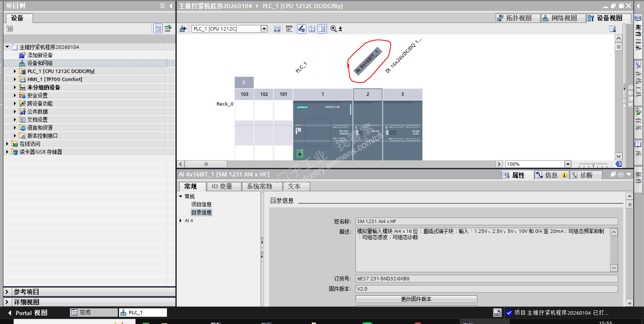Click the 短名称 field SM 1231 AI4 x HF
The width and height of the screenshot is (644, 324).
[x=486, y=221]
